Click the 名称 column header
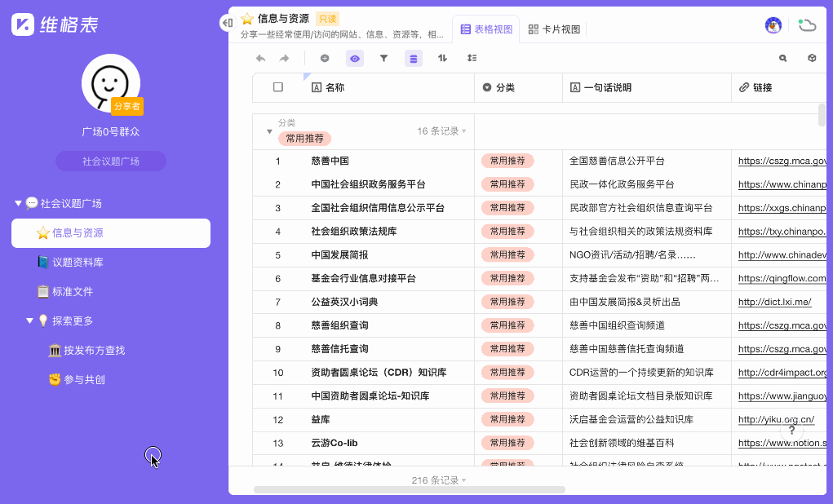Image resolution: width=833 pixels, height=504 pixels. click(390, 87)
